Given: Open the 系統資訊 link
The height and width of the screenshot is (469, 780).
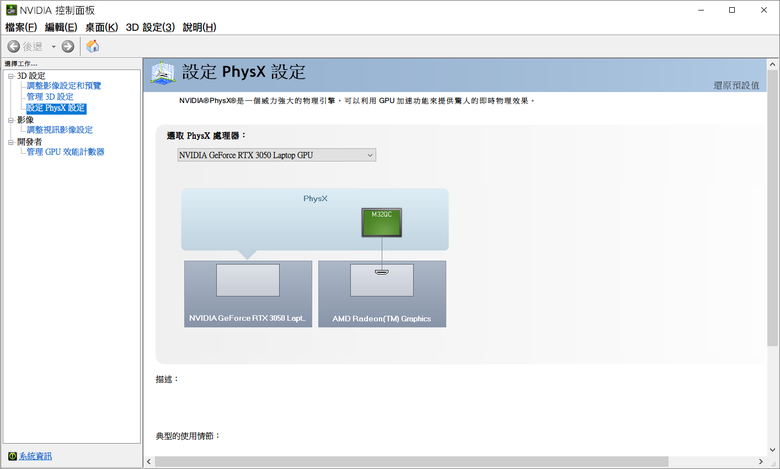Looking at the screenshot, I should 35,456.
